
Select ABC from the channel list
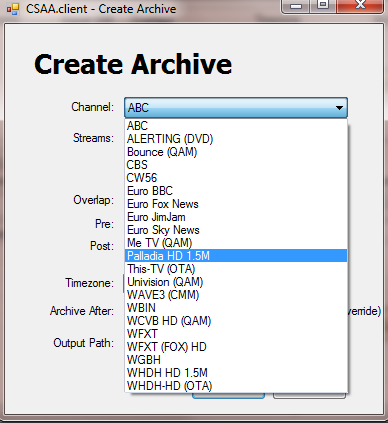click(x=236, y=126)
